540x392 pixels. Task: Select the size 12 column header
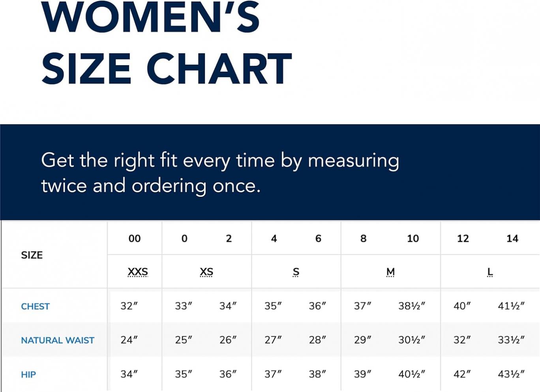pos(463,239)
